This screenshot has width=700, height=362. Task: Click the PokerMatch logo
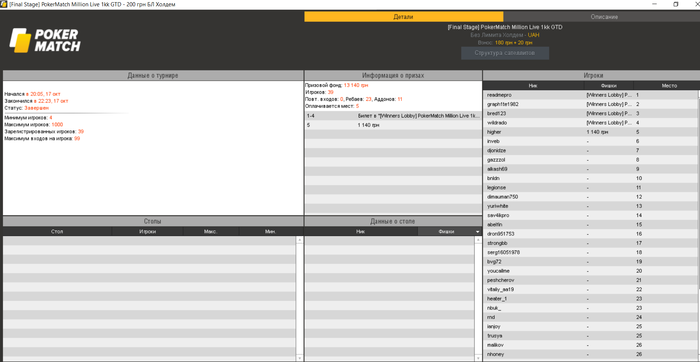tap(45, 41)
